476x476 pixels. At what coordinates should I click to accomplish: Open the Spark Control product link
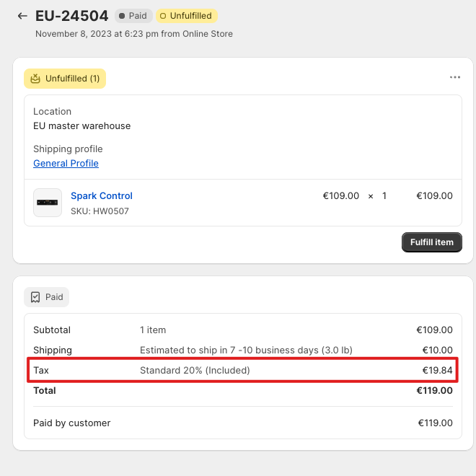102,195
